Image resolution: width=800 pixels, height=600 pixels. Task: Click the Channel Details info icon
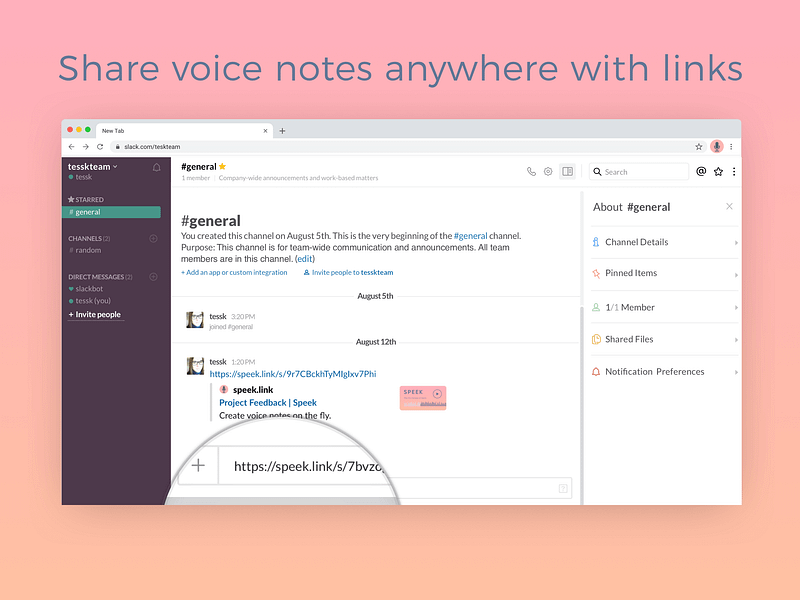click(x=595, y=242)
